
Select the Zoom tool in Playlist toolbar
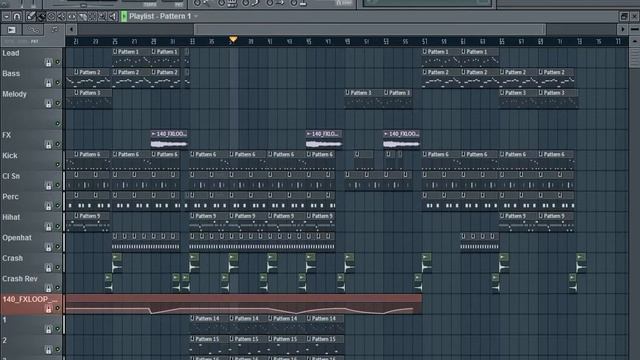click(x=102, y=16)
